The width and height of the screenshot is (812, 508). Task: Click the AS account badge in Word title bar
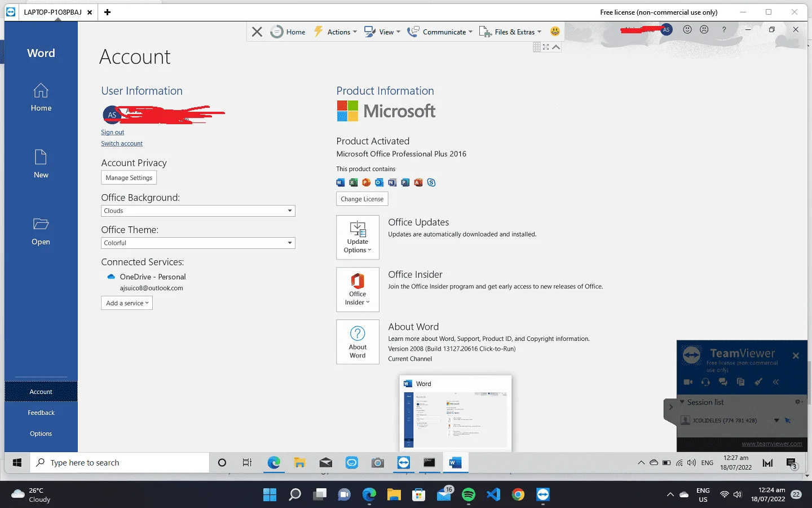point(667,29)
